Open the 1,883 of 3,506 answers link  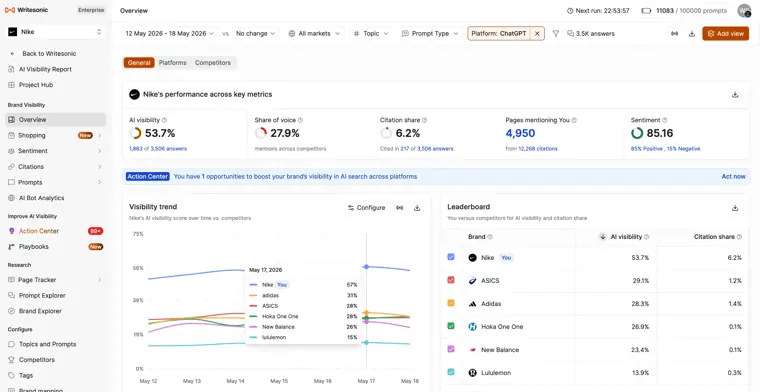pos(158,149)
